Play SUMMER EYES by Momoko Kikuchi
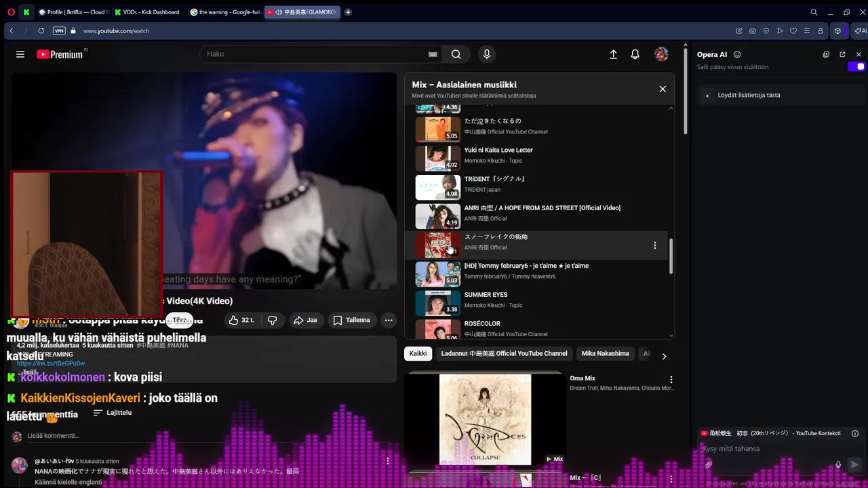Screen dimensions: 868x488 point(536,303)
